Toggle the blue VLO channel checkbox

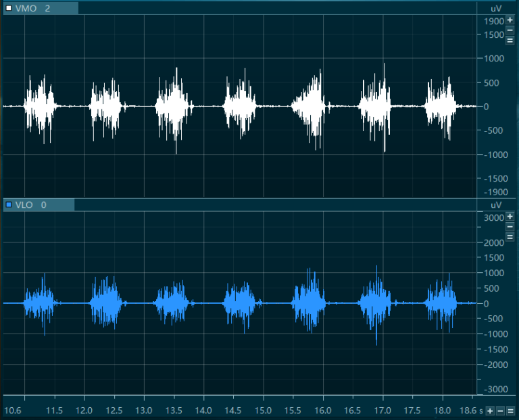click(9, 205)
